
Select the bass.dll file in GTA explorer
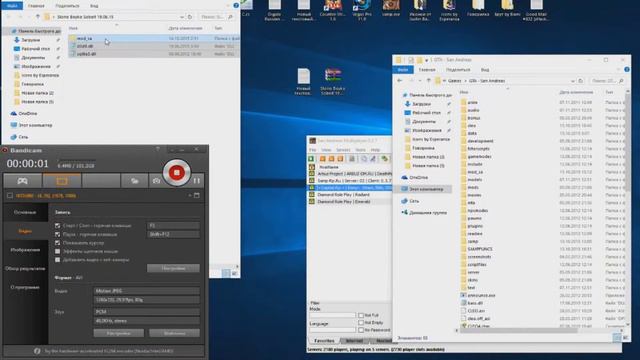click(475, 303)
